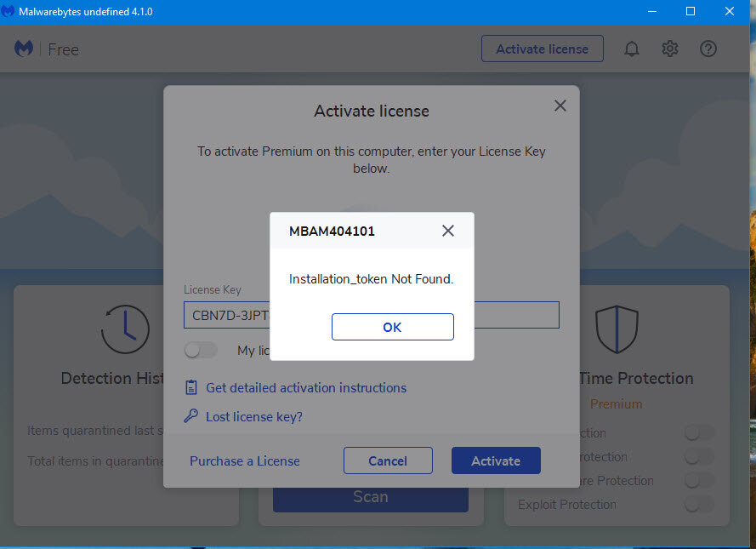
Task: Cancel the license activation
Action: tap(388, 460)
